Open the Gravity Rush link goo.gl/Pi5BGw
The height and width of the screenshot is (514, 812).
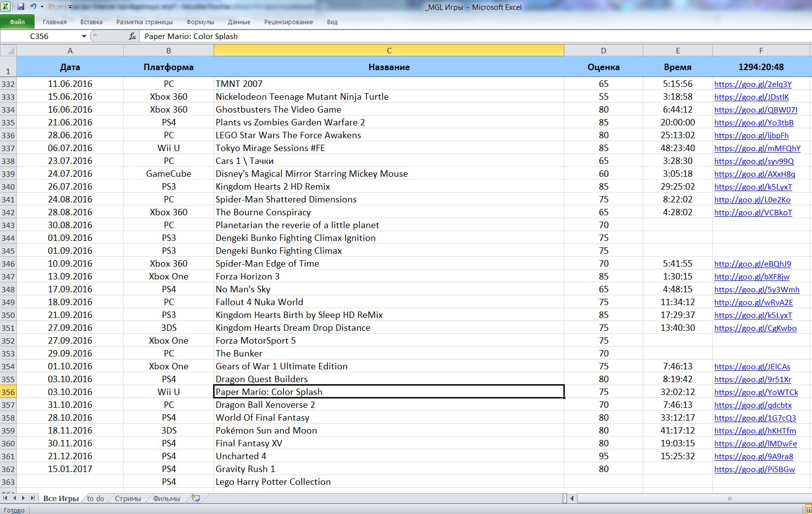click(x=755, y=469)
